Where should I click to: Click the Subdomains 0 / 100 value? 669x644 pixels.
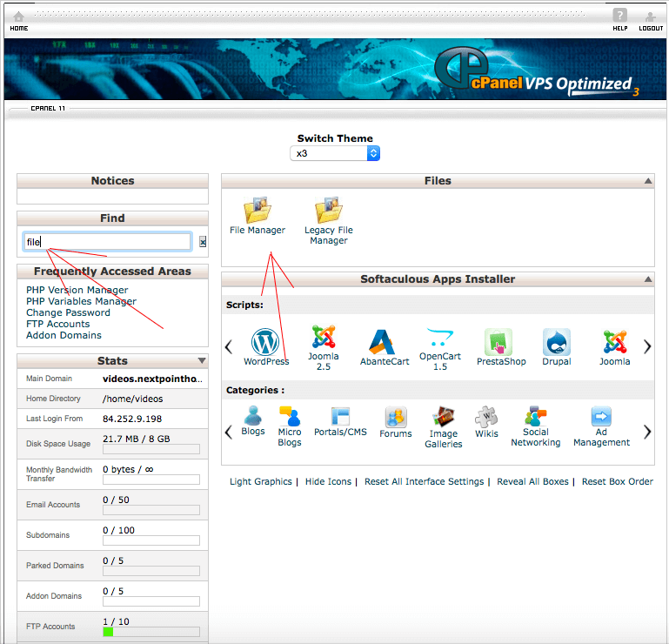pos(118,530)
